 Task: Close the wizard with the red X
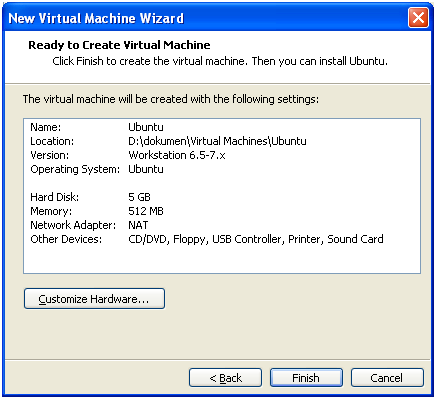point(418,17)
